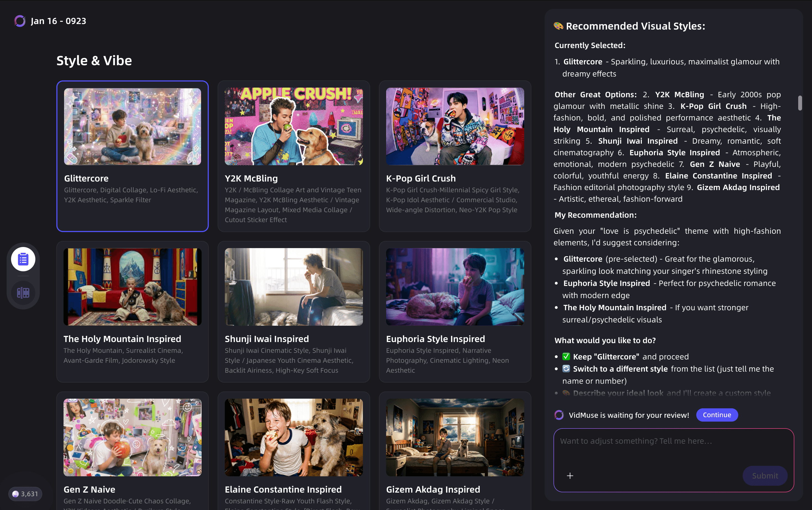Open the clipboard script panel icon
812x510 pixels.
pyautogui.click(x=23, y=259)
